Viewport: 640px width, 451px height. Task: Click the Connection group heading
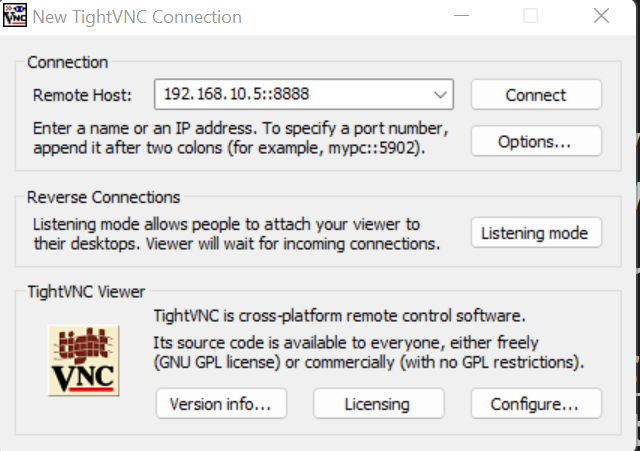[x=68, y=62]
